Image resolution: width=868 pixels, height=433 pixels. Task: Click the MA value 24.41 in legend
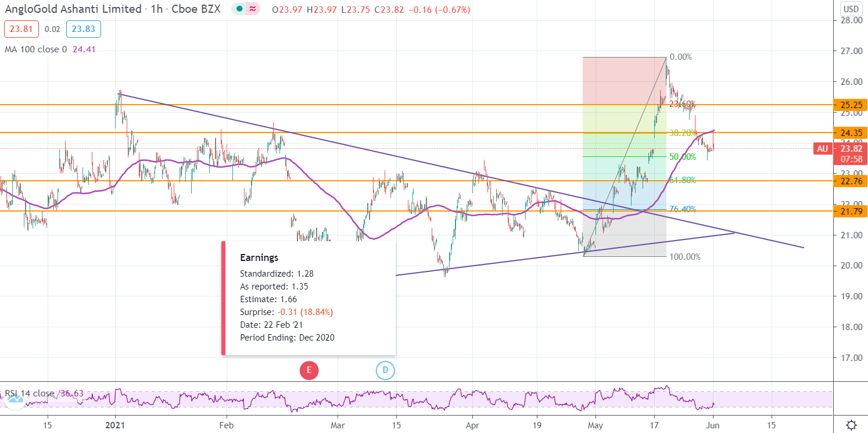coord(84,49)
